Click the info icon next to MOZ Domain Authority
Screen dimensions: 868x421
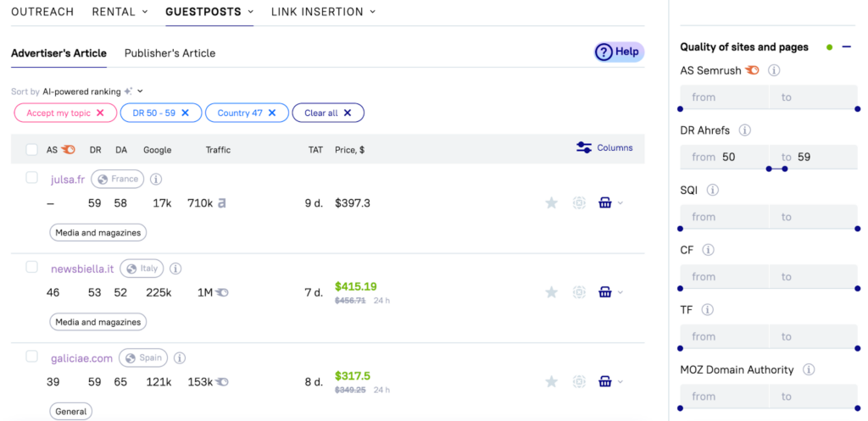point(809,370)
